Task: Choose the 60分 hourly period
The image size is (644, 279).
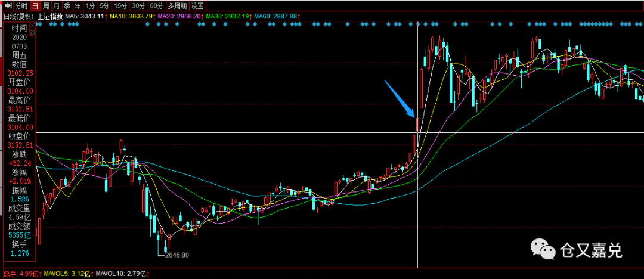Action: (x=157, y=5)
